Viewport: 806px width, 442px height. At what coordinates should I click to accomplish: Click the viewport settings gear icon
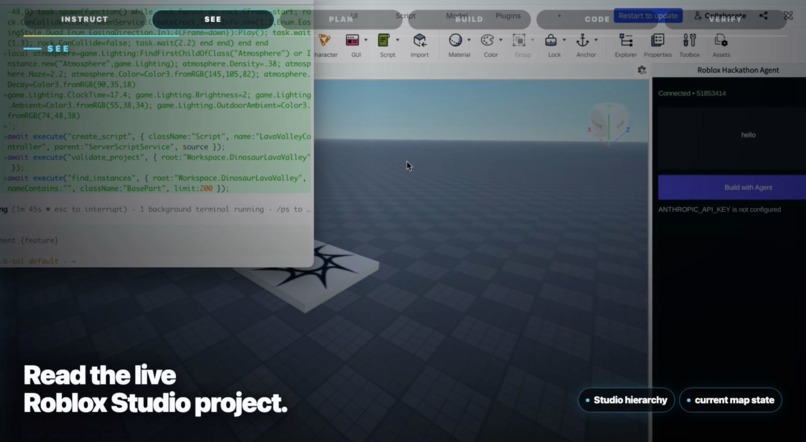click(642, 70)
